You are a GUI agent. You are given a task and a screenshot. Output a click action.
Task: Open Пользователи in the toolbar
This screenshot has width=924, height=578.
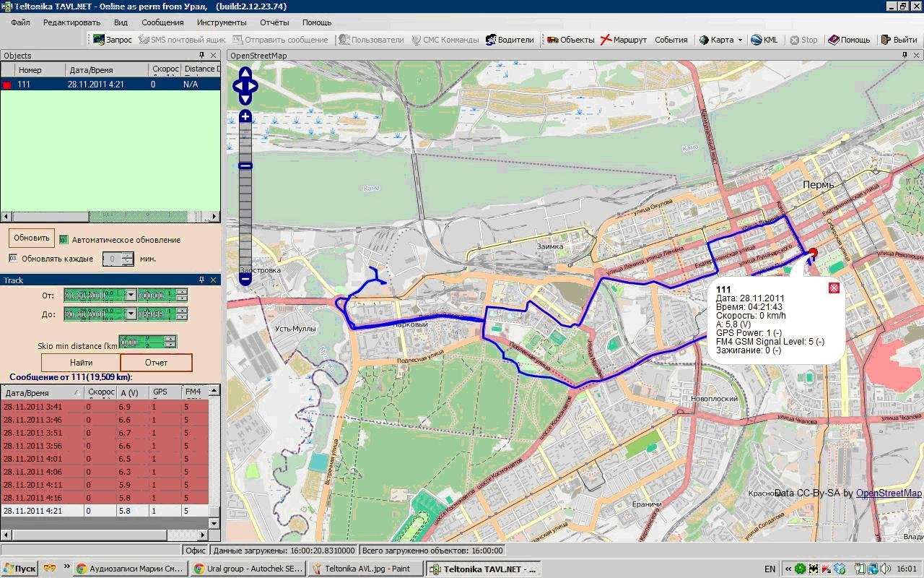[371, 40]
